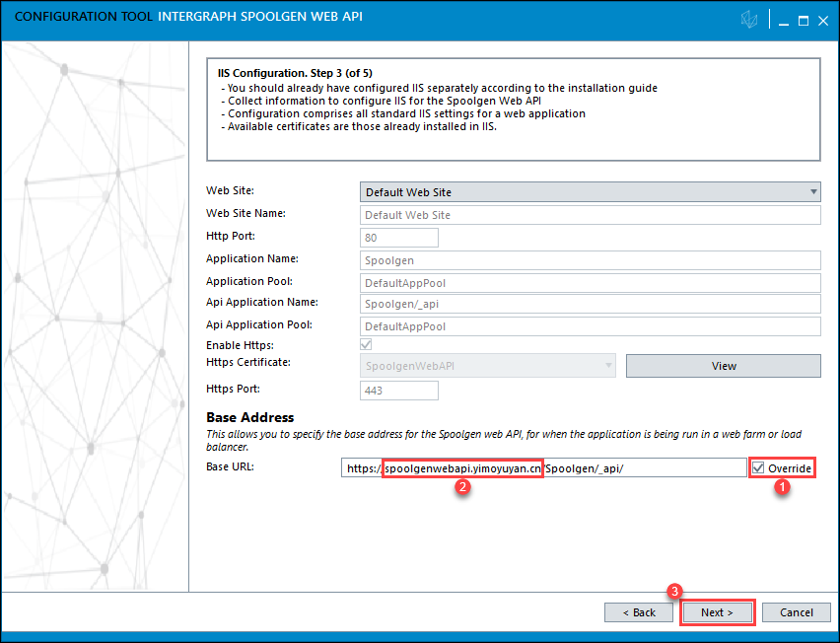Viewport: 840px width, 643px height.
Task: Focus the Application Name text box
Action: pyautogui.click(x=590, y=260)
